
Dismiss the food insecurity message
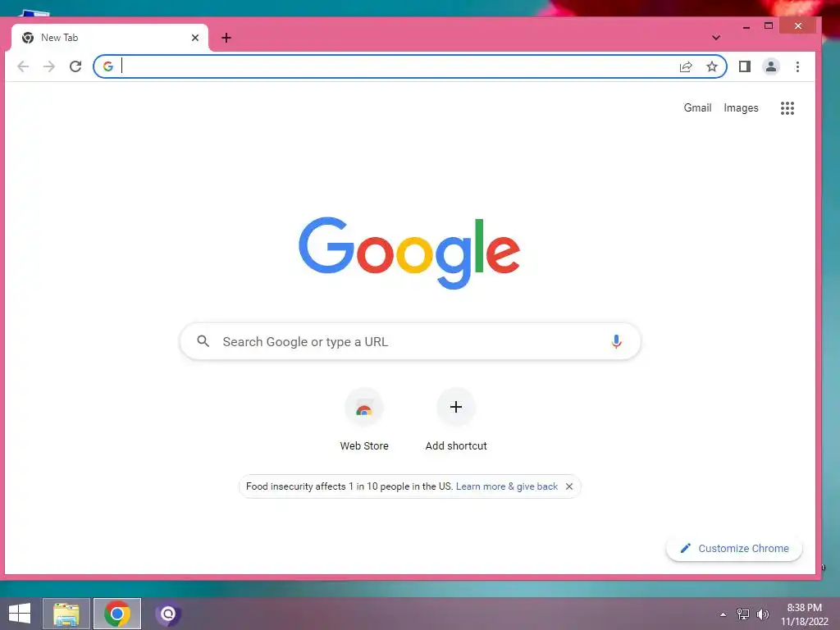[569, 486]
